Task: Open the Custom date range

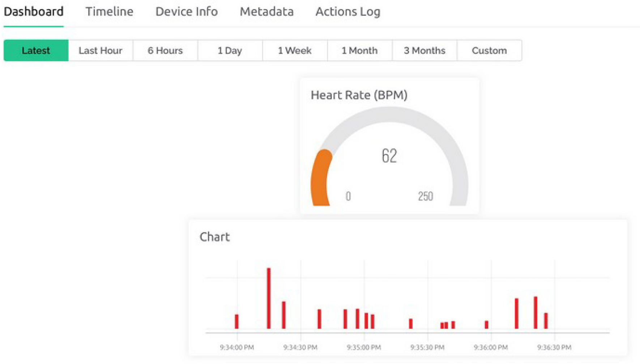Action: (x=489, y=51)
